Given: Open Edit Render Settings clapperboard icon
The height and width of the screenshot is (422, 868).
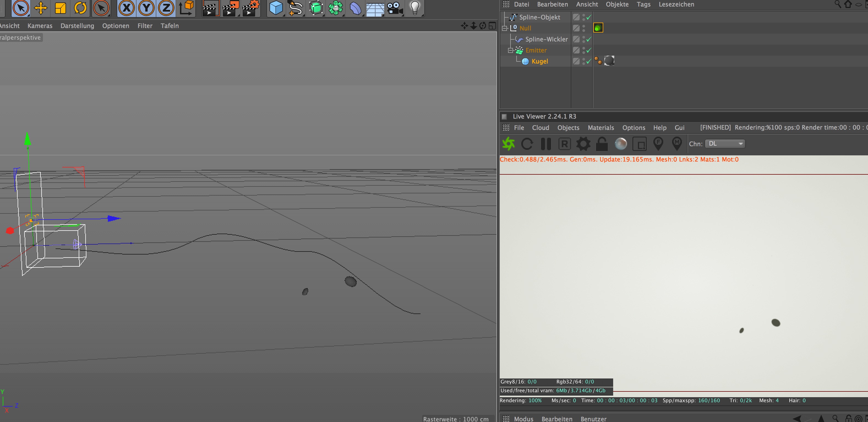Looking at the screenshot, I should click(x=251, y=8).
